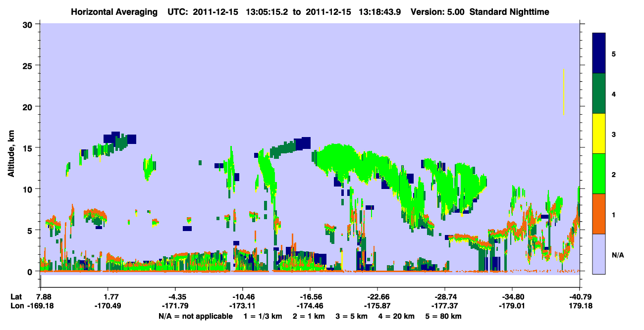Click longitude value '-171.79'

pyautogui.click(x=175, y=306)
